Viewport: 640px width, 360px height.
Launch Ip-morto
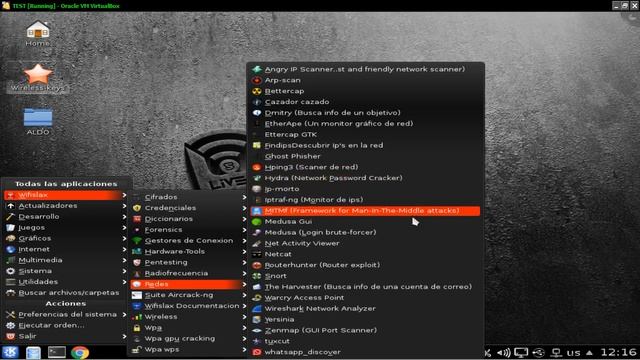[365, 189]
